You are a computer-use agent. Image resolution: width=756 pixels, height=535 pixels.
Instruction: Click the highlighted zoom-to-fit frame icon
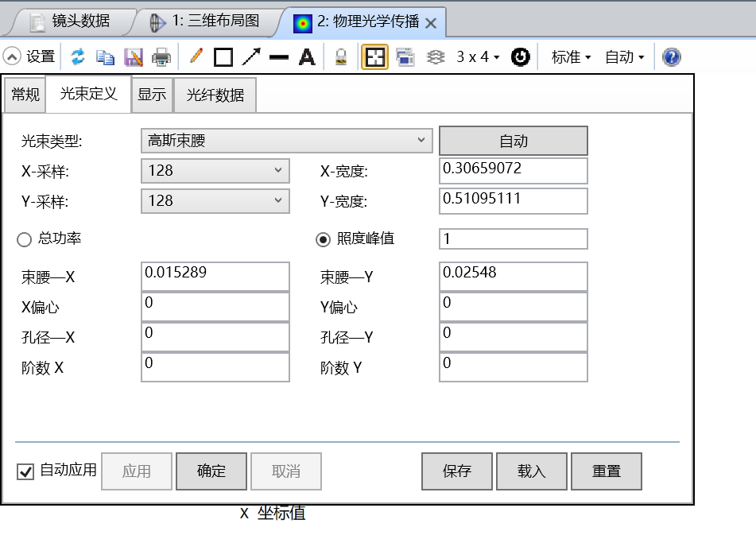(374, 57)
